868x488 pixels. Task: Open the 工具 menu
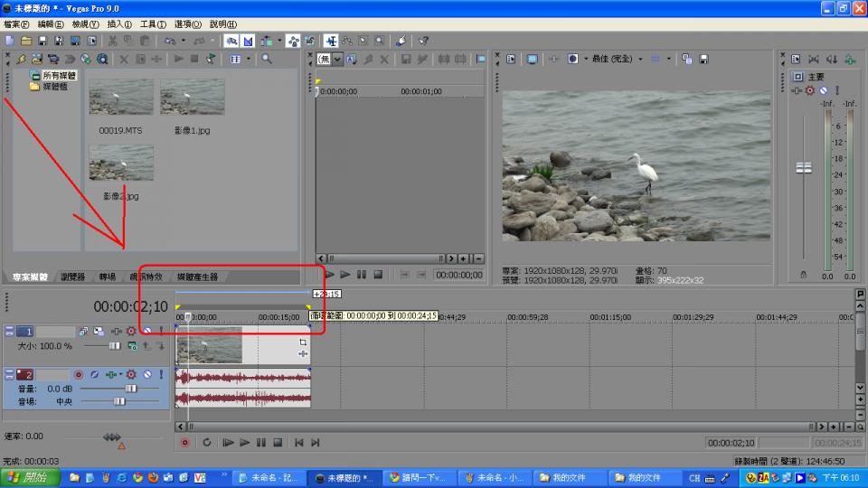pos(152,24)
